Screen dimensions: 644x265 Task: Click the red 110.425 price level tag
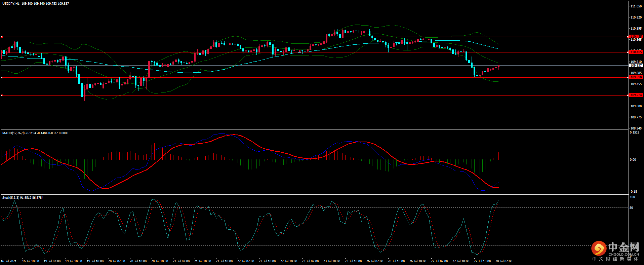(636, 37)
